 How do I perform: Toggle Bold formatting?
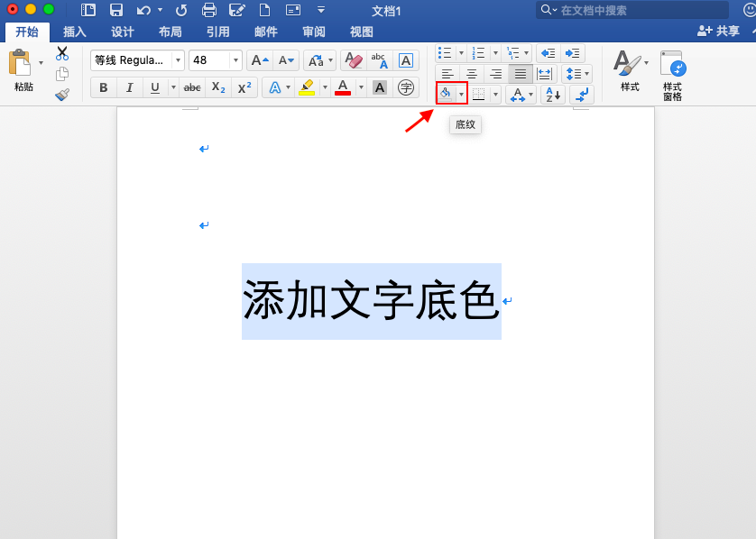pos(103,87)
